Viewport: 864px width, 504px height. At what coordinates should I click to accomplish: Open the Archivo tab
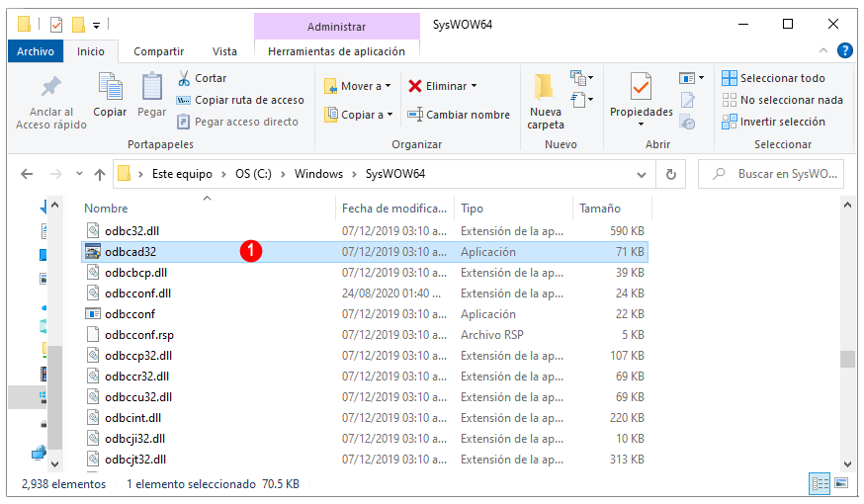click(x=36, y=51)
